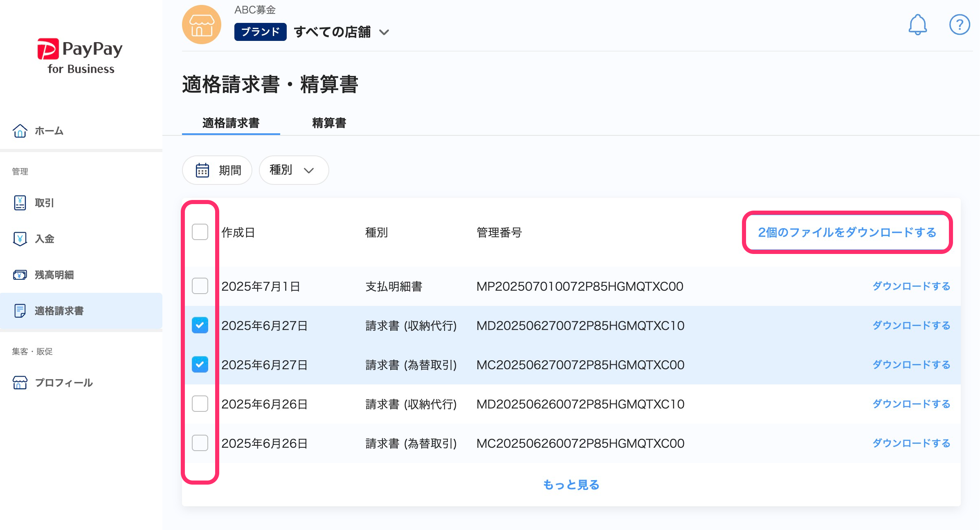980x530 pixels.
Task: Click the 適格請求書・精算書 page heading
Action: click(270, 84)
